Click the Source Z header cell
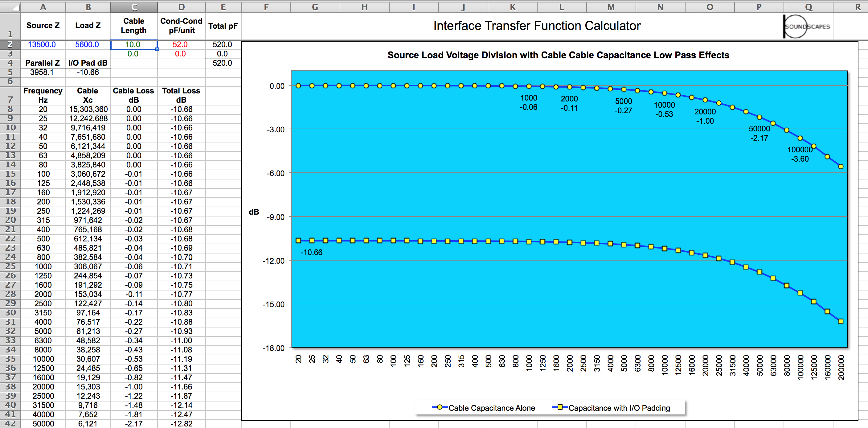 43,26
